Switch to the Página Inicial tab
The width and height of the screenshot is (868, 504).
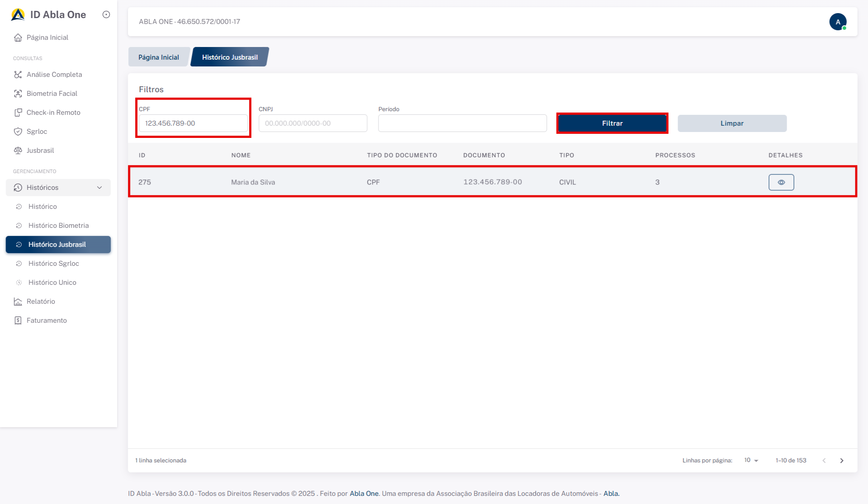point(159,57)
